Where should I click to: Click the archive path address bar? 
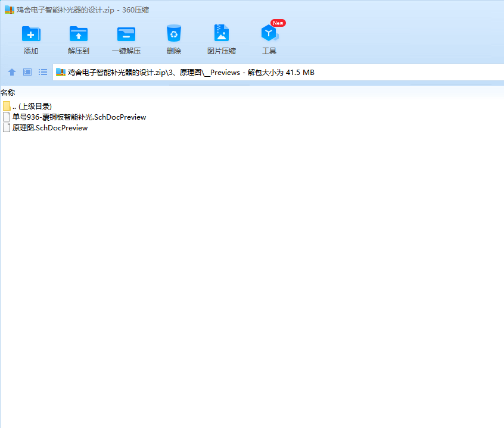pyautogui.click(x=278, y=72)
